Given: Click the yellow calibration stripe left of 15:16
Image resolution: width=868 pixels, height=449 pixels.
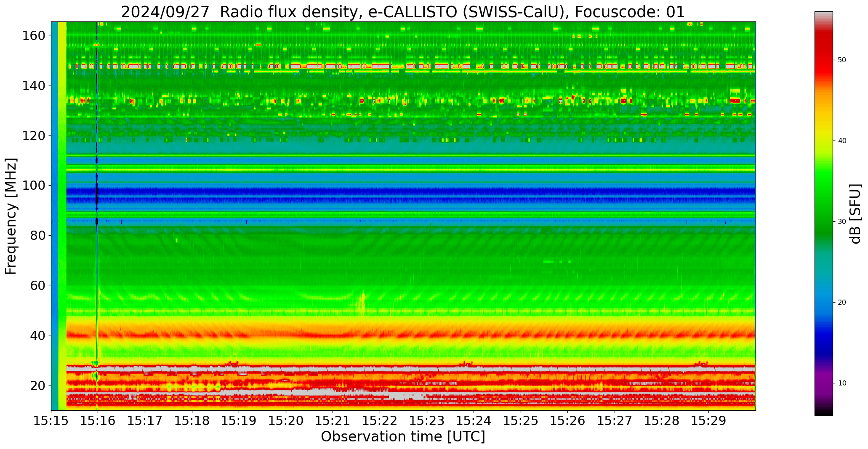Looking at the screenshot, I should (62, 216).
